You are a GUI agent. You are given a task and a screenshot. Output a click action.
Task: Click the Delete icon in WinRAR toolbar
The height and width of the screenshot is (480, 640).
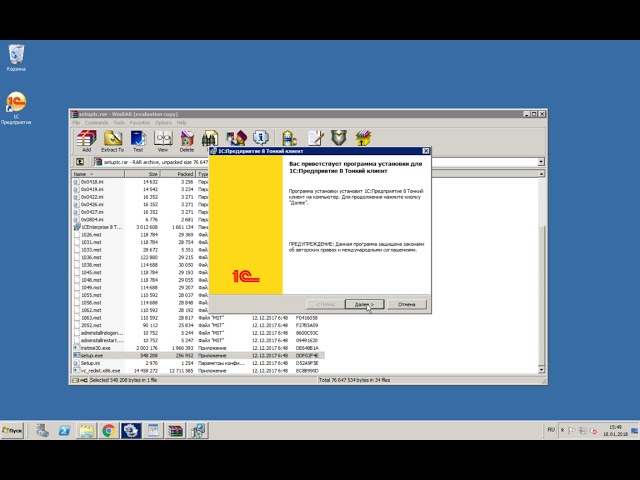(187, 141)
